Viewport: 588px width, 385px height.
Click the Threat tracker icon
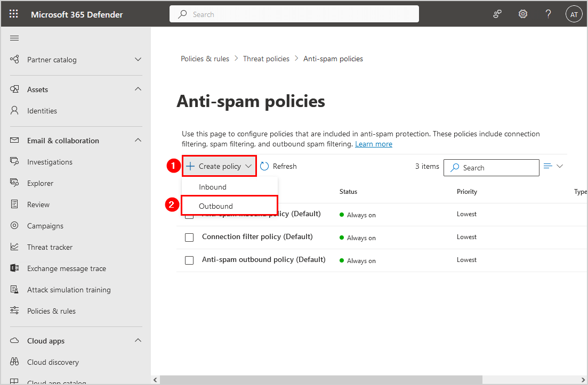click(x=15, y=247)
